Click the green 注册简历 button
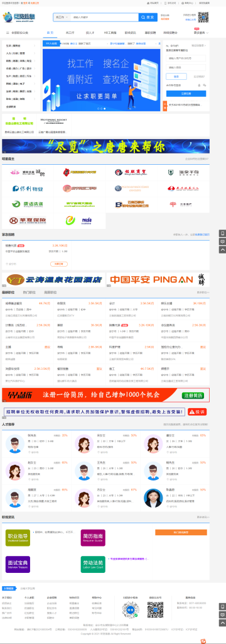The height and width of the screenshot is (644, 226). point(193,396)
